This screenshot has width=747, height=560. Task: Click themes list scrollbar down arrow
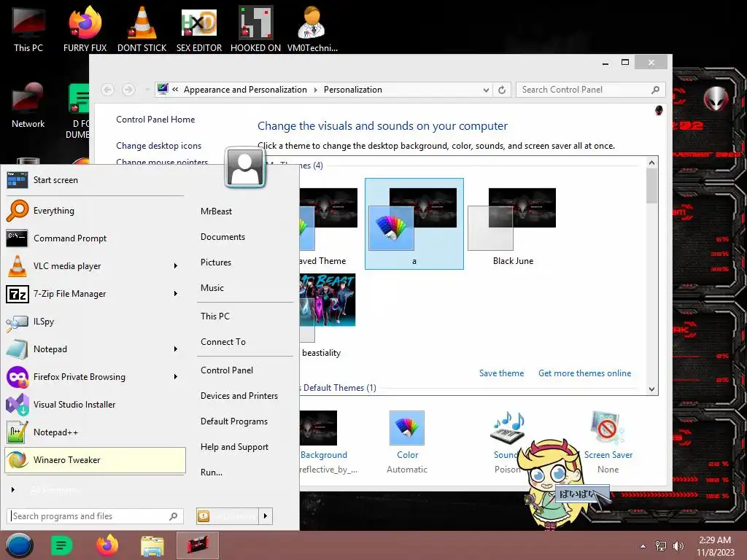651,389
